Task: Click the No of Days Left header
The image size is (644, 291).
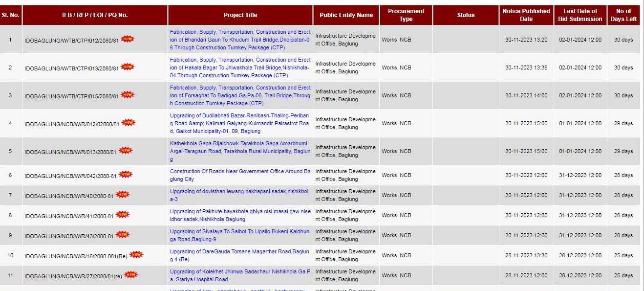Action: coord(623,15)
